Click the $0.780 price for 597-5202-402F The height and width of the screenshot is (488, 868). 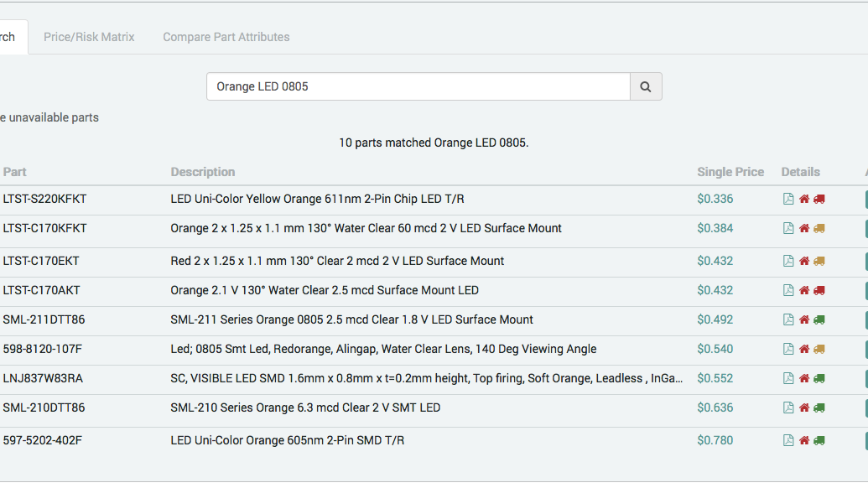tap(715, 439)
